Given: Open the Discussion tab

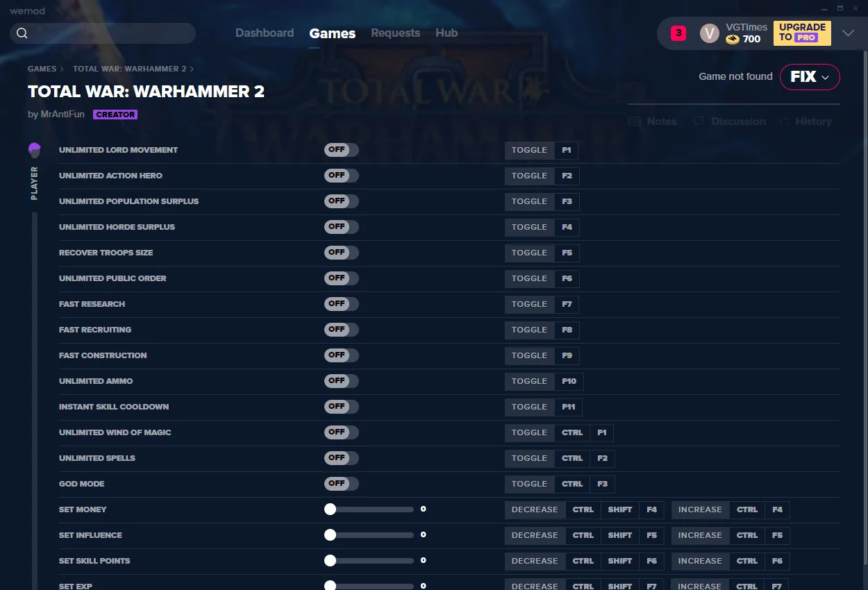Looking at the screenshot, I should [729, 121].
